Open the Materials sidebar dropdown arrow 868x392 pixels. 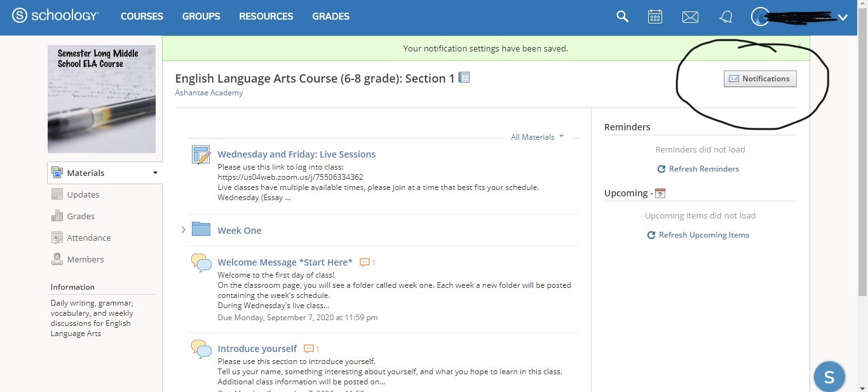(x=155, y=173)
